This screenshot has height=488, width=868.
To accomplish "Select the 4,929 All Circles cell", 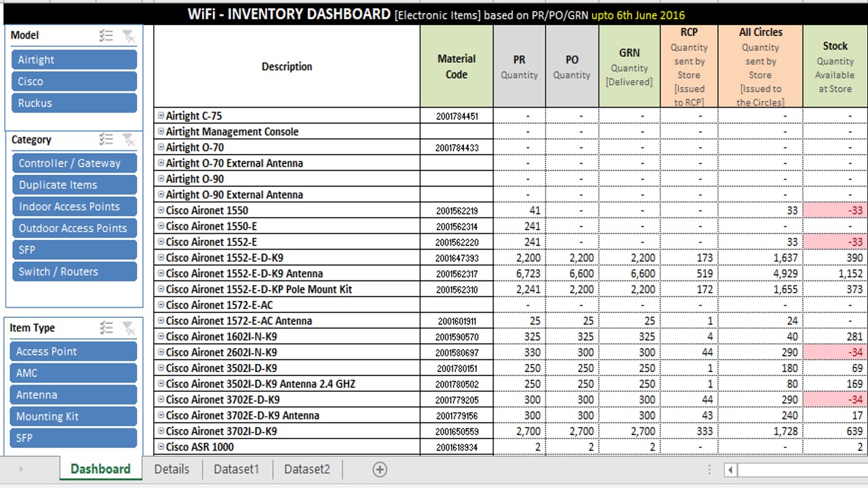I will 760,274.
